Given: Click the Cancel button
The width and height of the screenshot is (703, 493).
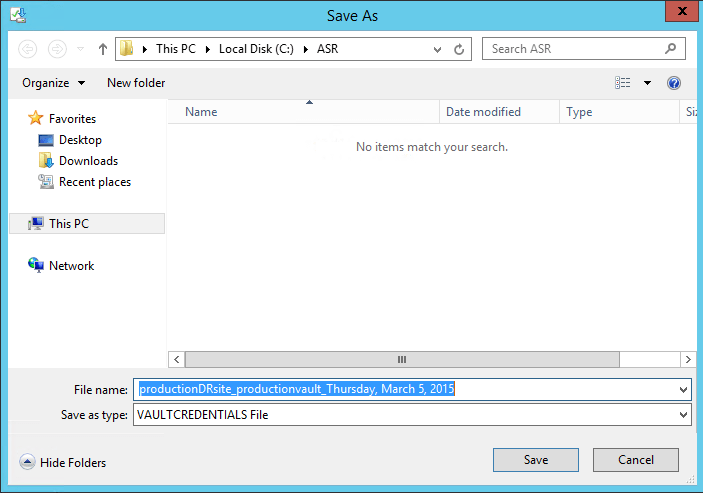Looking at the screenshot, I should [635, 460].
